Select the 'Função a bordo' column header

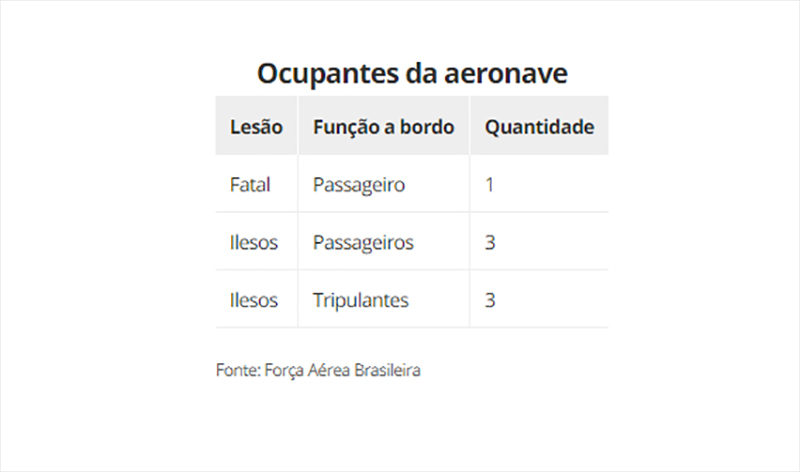pyautogui.click(x=384, y=127)
